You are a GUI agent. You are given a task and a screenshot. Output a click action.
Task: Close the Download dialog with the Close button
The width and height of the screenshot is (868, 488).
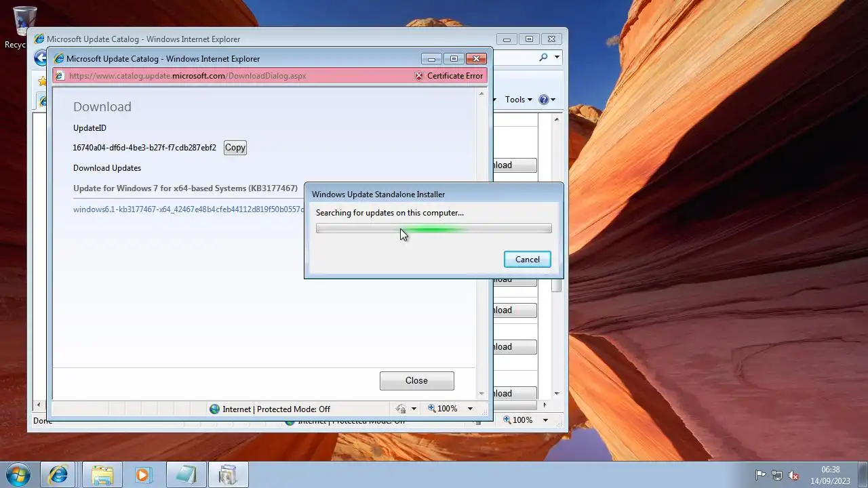click(416, 381)
